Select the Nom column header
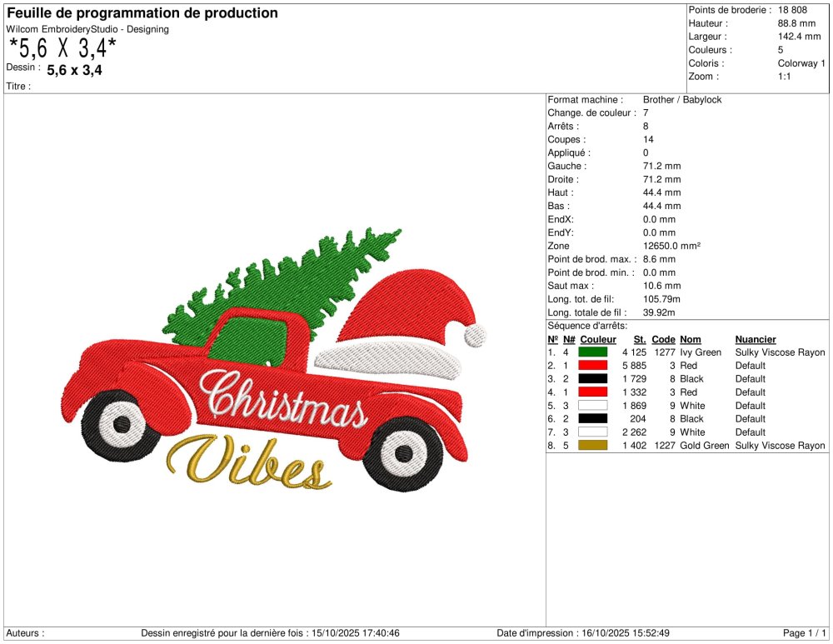The width and height of the screenshot is (833, 644). (691, 339)
